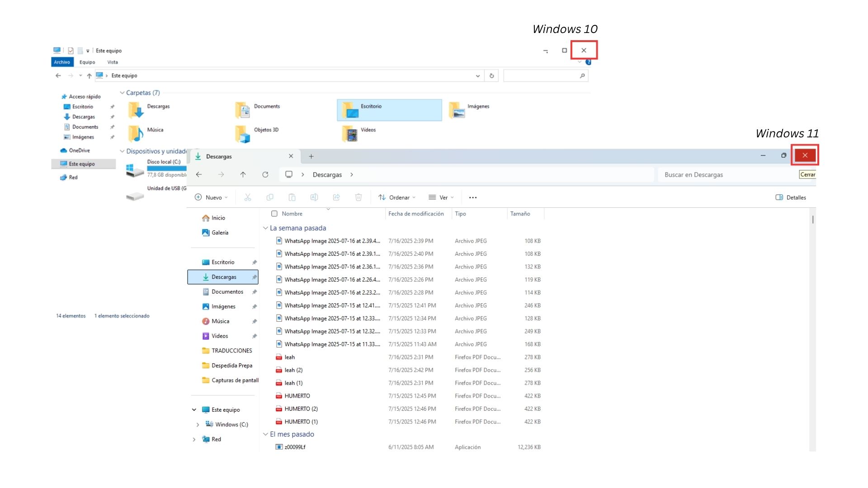Click the copy icon in Descargas toolbar
868x488 pixels.
tap(270, 197)
